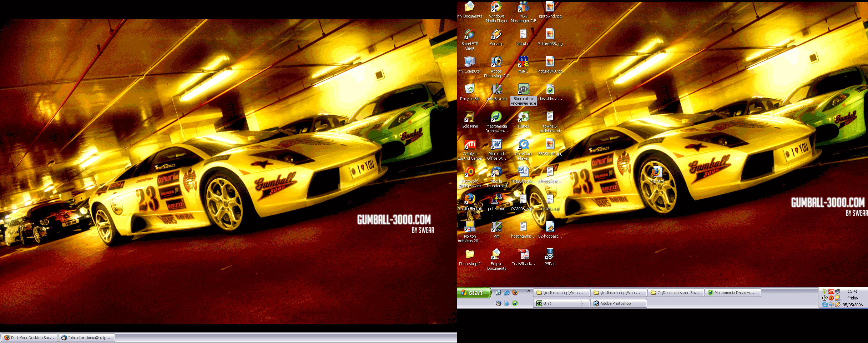Click the Thunderbird icon in Quick Launch
868x343 pixels.
click(498, 303)
